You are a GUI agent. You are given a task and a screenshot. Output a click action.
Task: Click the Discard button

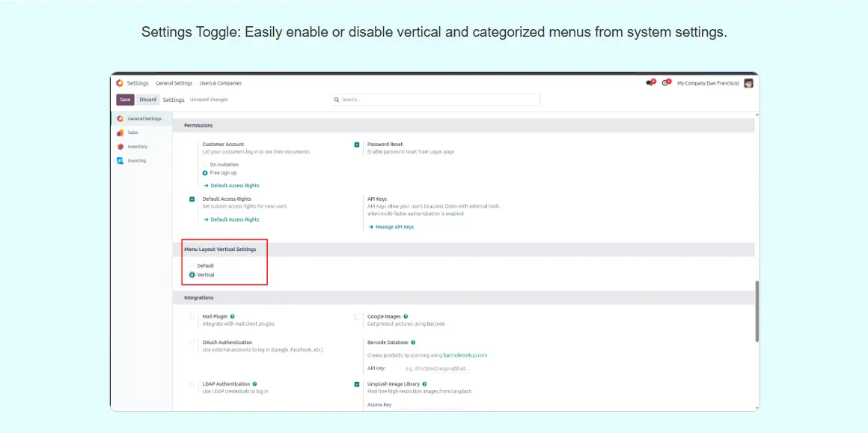(147, 100)
